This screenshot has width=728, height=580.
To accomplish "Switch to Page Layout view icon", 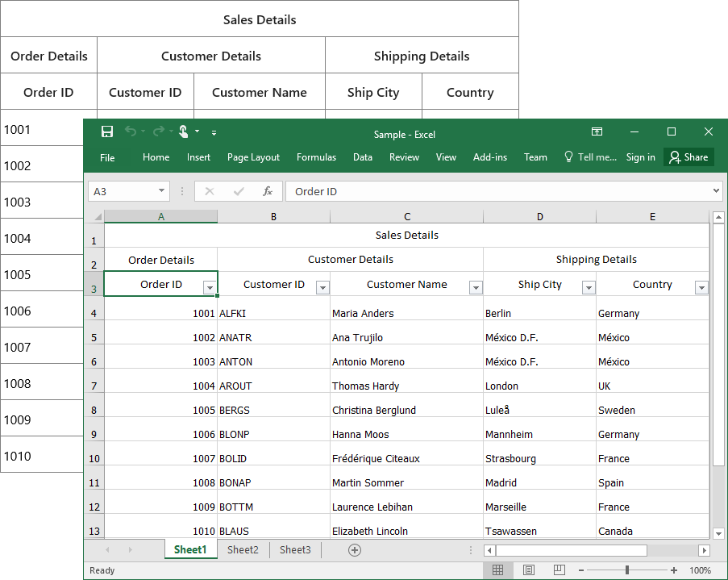I will click(528, 570).
